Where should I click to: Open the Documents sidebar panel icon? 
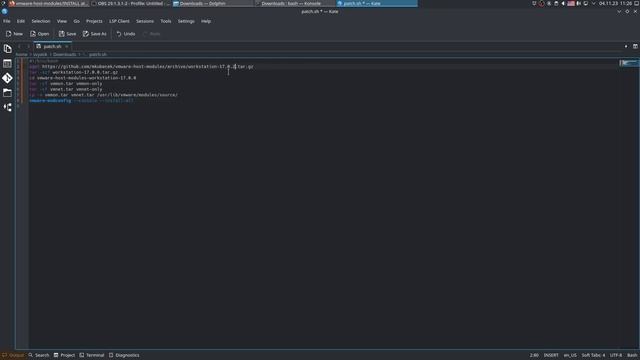[7, 49]
